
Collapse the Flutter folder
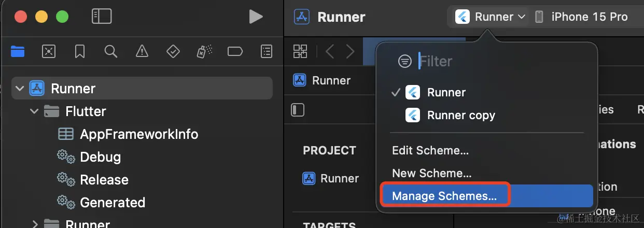[x=34, y=111]
